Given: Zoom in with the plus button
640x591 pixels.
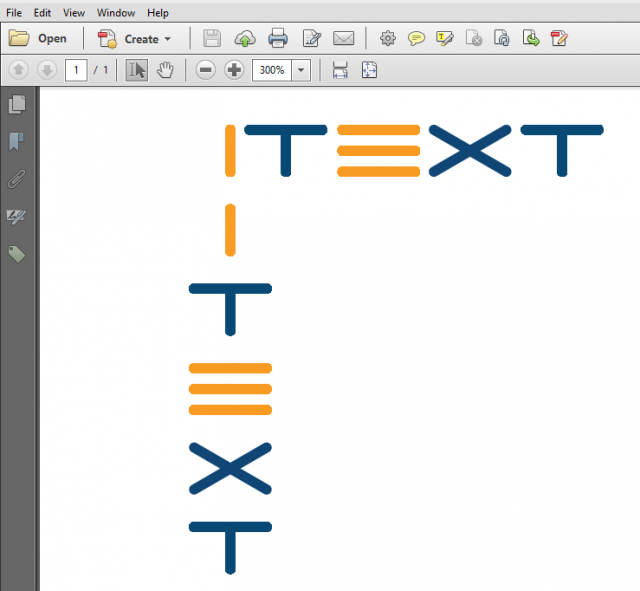Looking at the screenshot, I should pyautogui.click(x=234, y=70).
